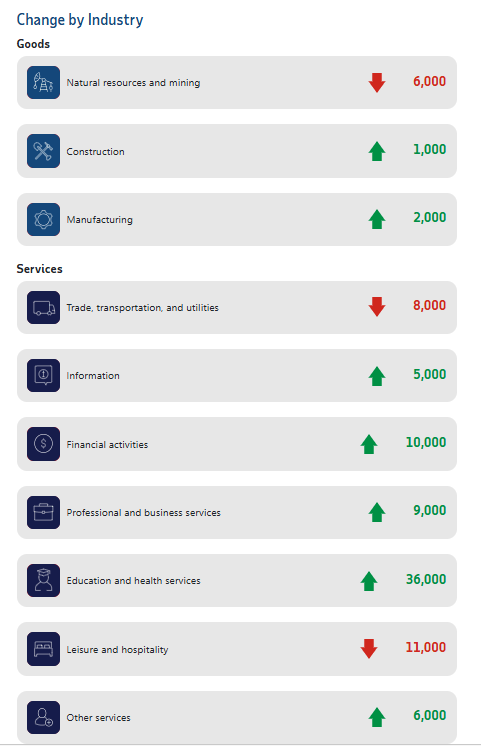Click the Manufacturing gear icon
481x747 pixels.
(x=43, y=220)
